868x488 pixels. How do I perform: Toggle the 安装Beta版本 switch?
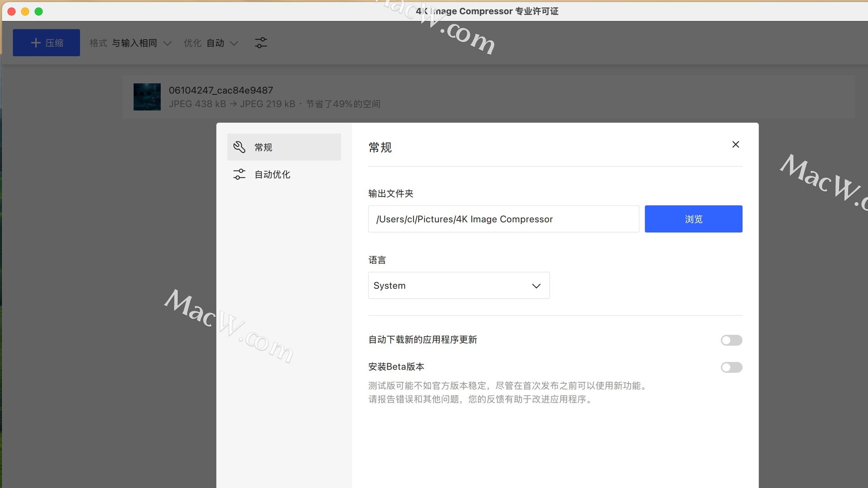click(x=731, y=367)
